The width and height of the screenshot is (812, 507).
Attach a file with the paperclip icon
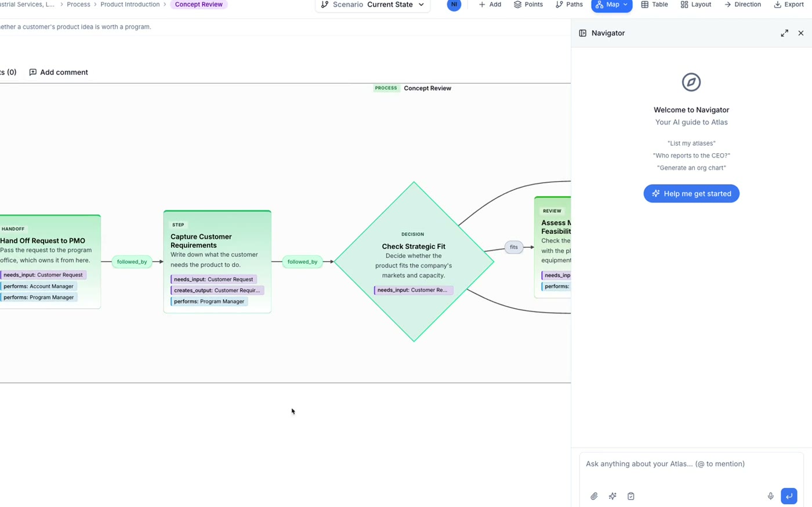click(594, 496)
